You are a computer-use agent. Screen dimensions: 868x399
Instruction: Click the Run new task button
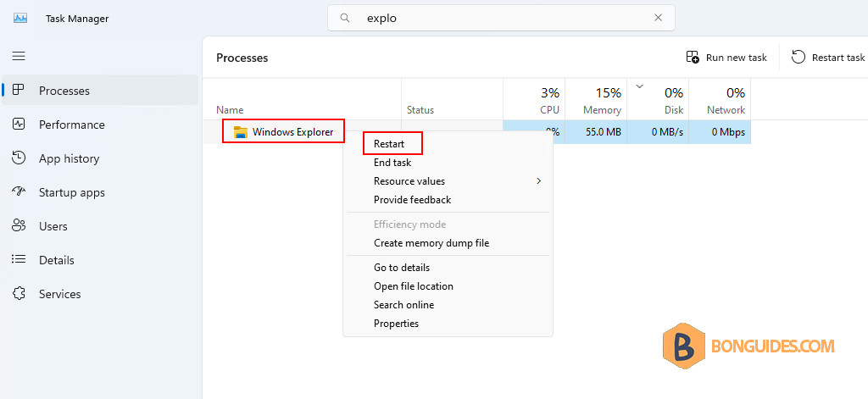726,57
